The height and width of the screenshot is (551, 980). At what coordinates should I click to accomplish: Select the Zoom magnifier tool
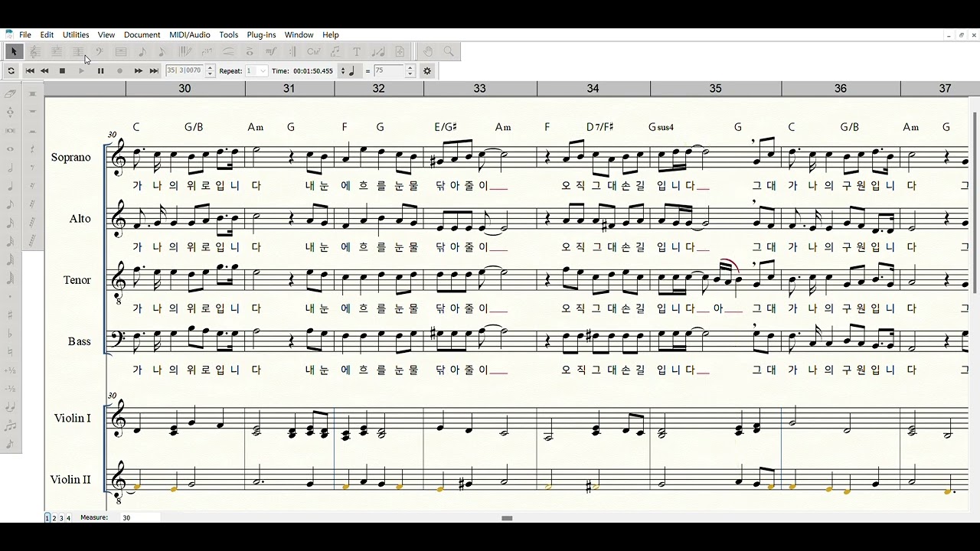pos(449,51)
